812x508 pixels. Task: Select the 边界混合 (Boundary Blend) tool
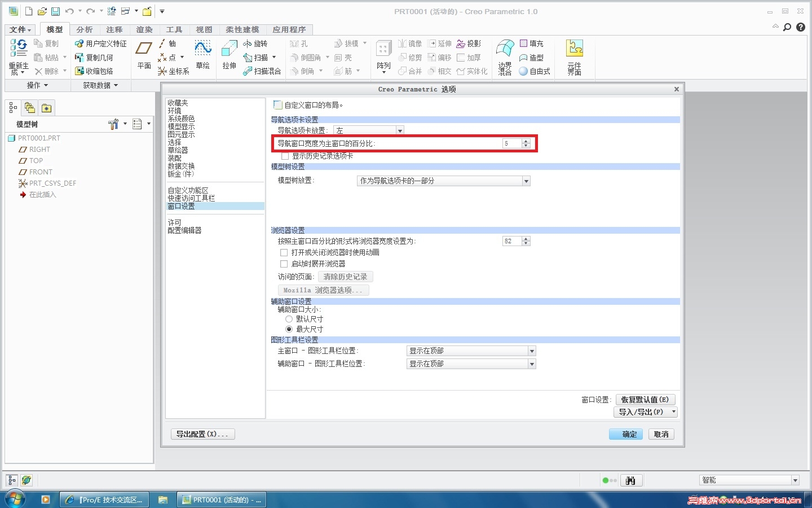(505, 57)
